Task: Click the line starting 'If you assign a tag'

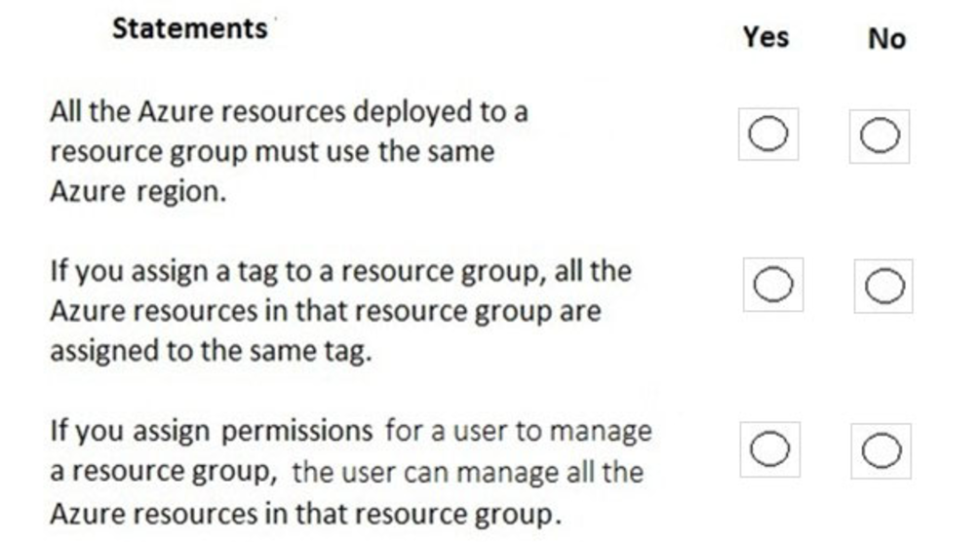Action: point(340,270)
